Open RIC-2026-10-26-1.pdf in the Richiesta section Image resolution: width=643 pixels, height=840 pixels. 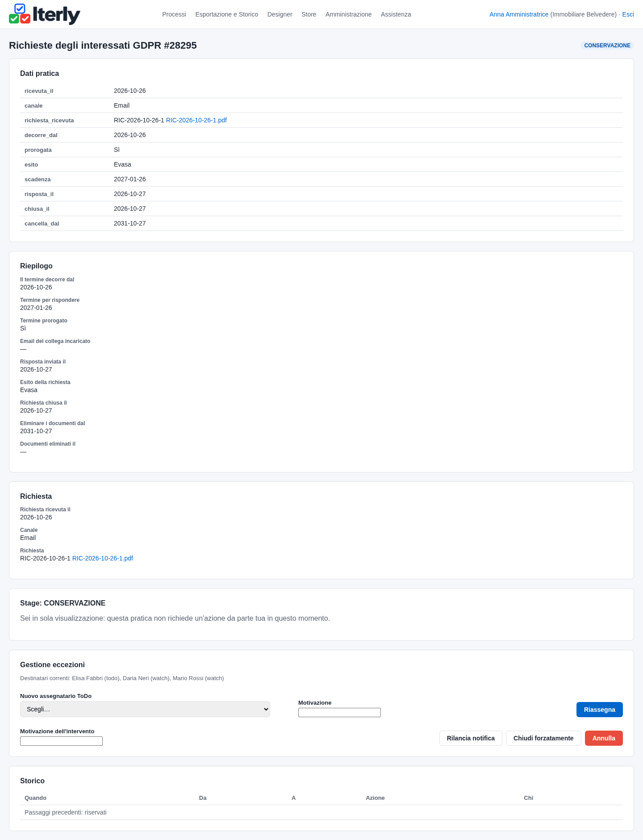click(103, 558)
